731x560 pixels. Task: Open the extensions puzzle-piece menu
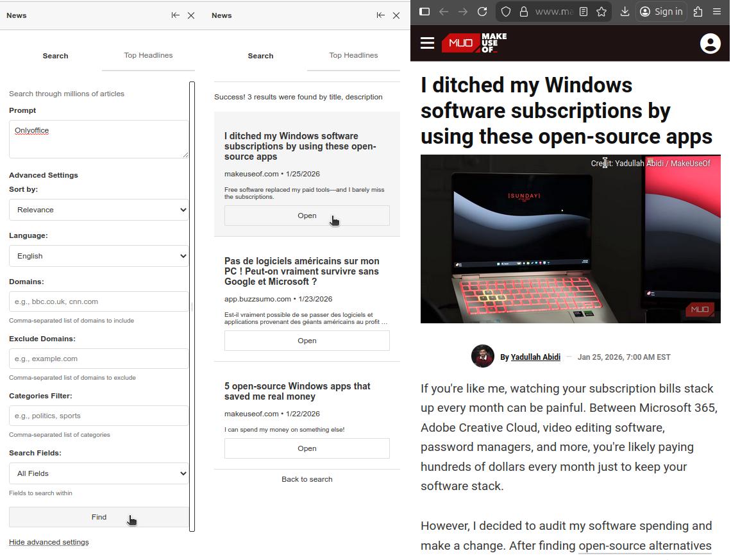coord(696,12)
